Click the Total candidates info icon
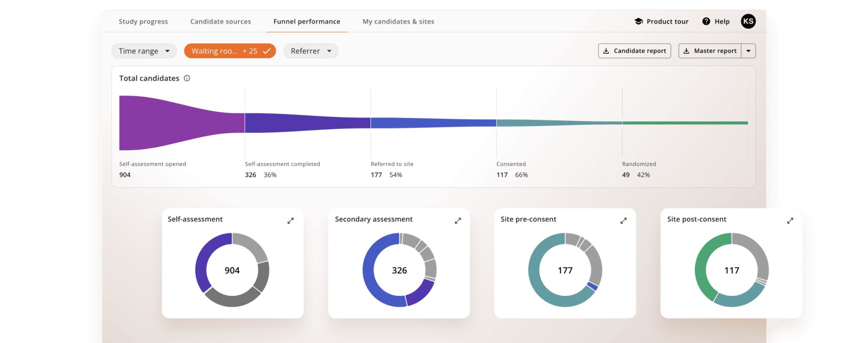Screen dimensions: 868x343 coord(187,78)
